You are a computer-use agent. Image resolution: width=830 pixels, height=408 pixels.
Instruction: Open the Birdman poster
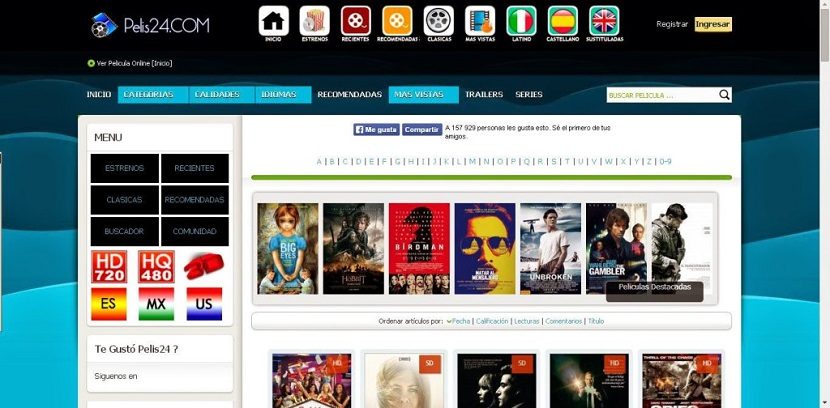click(419, 249)
